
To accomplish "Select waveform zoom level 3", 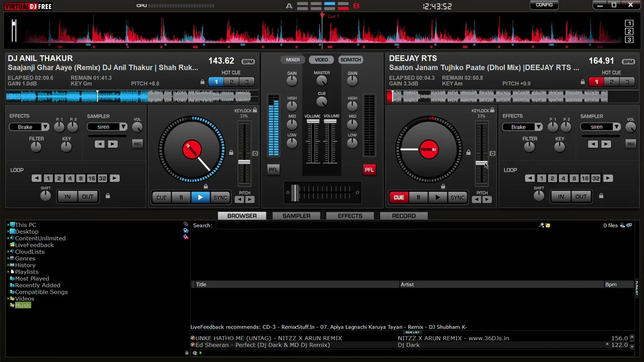I will click(629, 40).
